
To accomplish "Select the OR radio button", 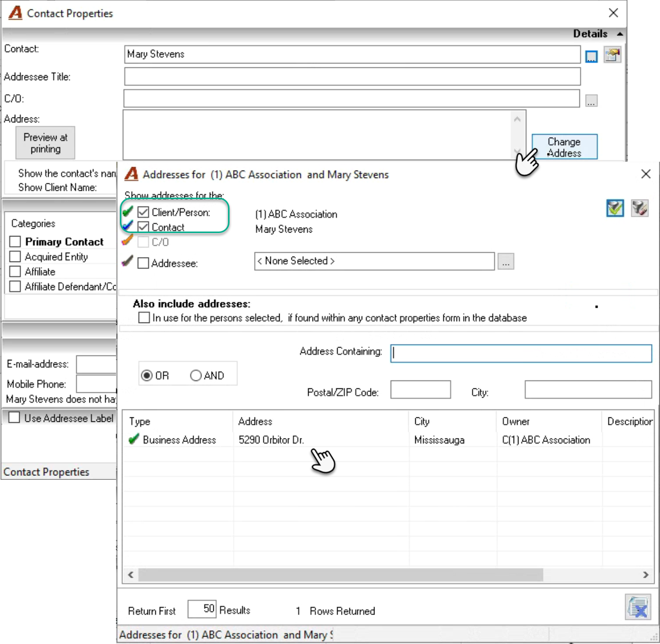I will pos(146,376).
